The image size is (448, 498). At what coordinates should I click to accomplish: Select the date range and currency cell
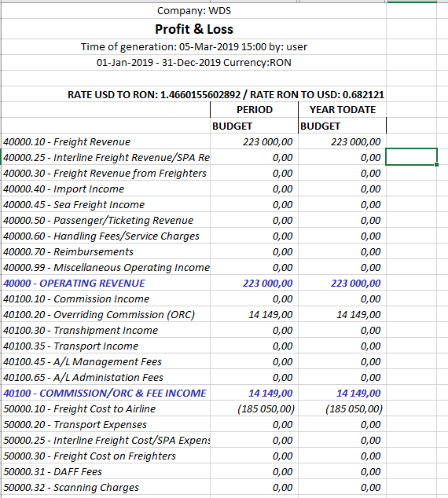194,63
